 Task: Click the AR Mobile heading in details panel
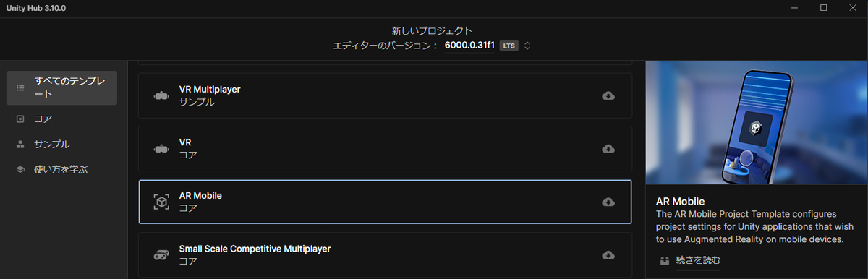680,201
